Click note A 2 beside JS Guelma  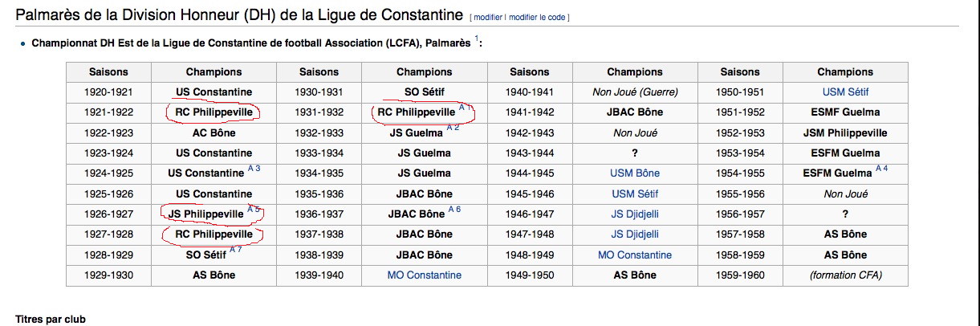click(453, 128)
